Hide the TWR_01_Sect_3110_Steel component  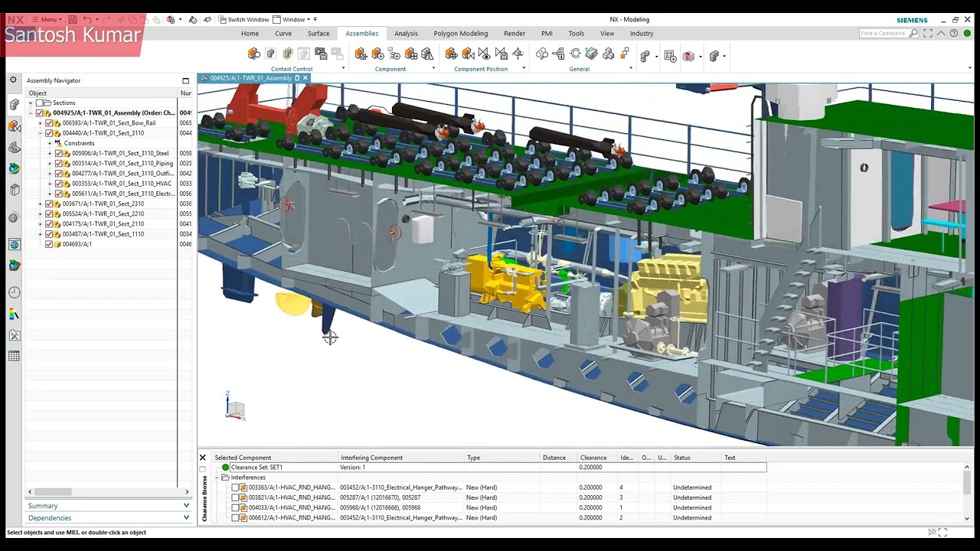point(59,153)
